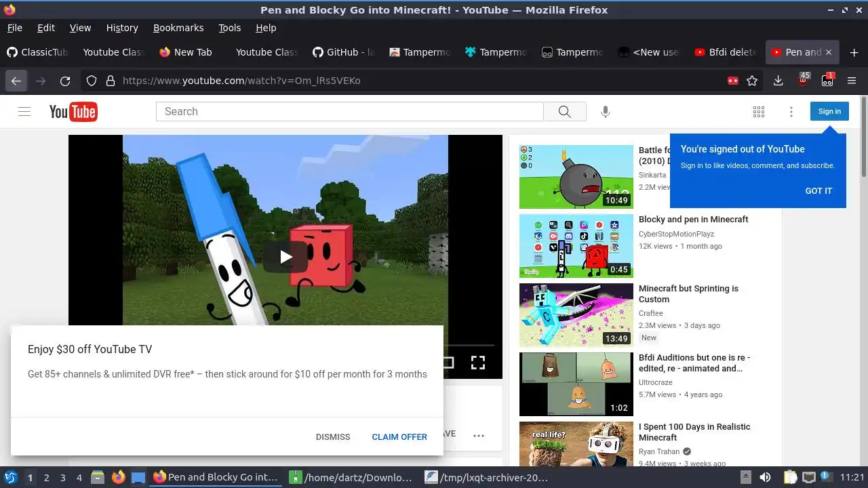Open a new tab with plus button
Image resolution: width=868 pixels, height=488 pixels.
point(854,52)
